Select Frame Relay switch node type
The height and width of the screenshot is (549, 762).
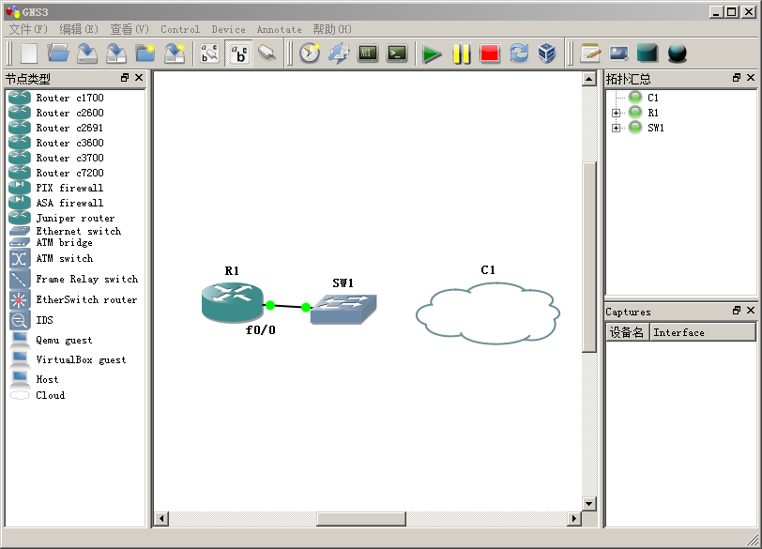pyautogui.click(x=87, y=279)
